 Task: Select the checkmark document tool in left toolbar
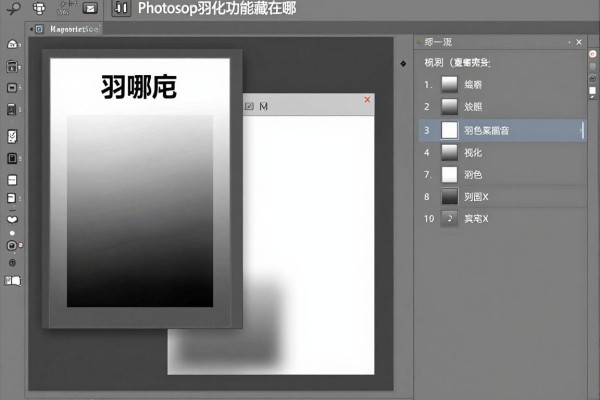[x=12, y=136]
